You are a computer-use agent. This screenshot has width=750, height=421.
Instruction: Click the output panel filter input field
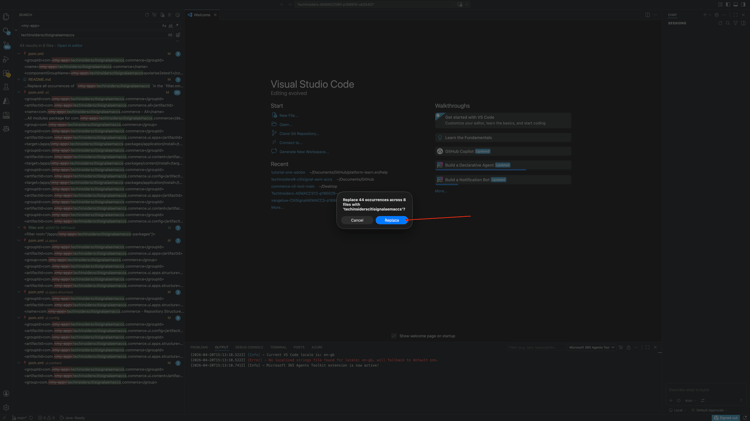pyautogui.click(x=536, y=347)
